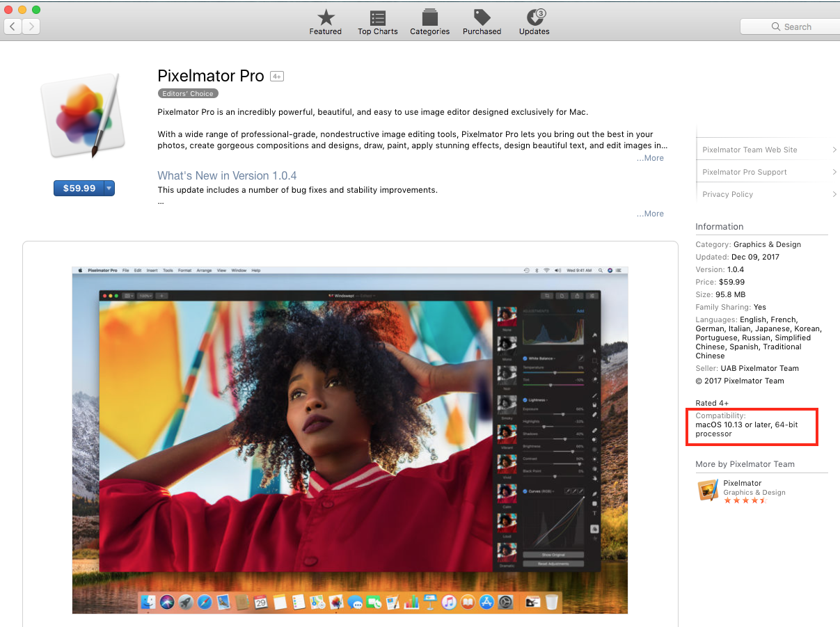Screen dimensions: 840x627
Task: Click the Price: $59.99 info line
Action: [x=720, y=282]
